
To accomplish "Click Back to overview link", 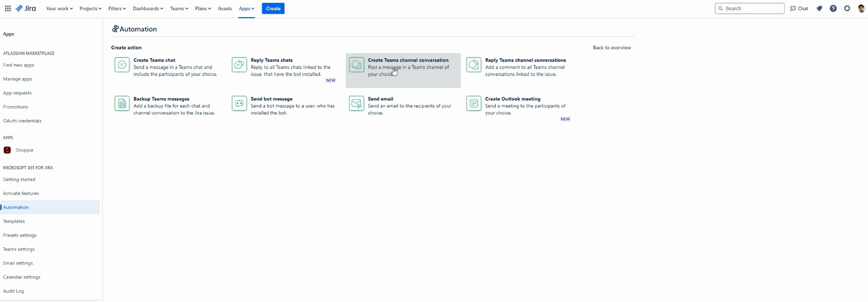I will click(x=612, y=47).
